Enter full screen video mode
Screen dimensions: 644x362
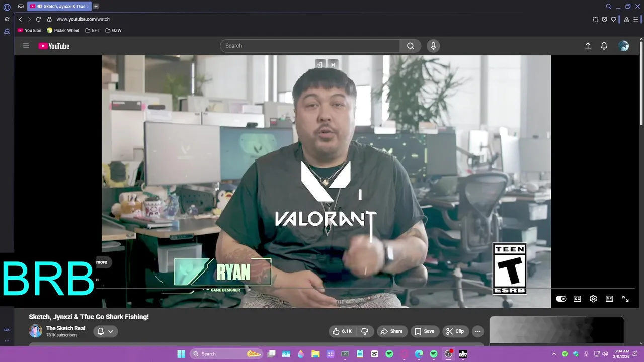coord(625,299)
